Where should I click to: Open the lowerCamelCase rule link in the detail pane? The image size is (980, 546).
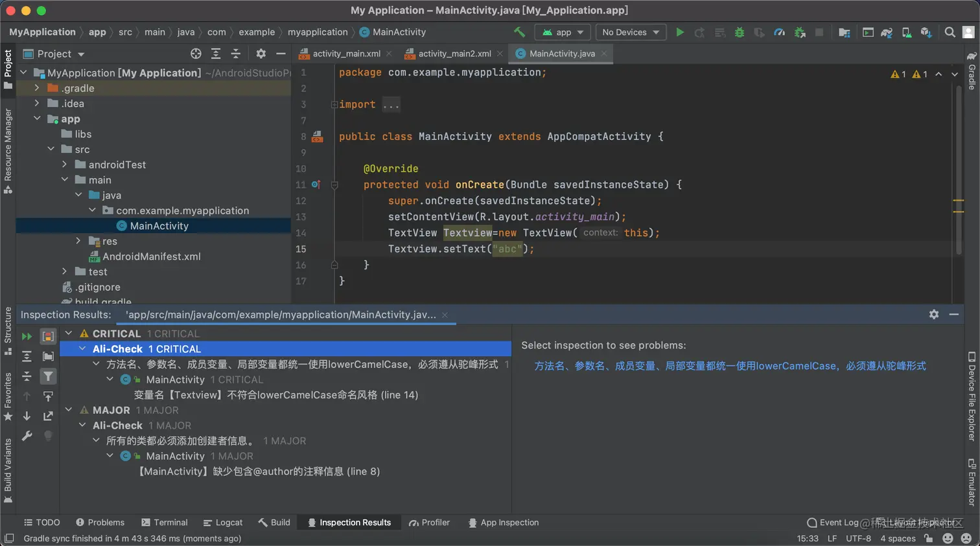tap(730, 366)
